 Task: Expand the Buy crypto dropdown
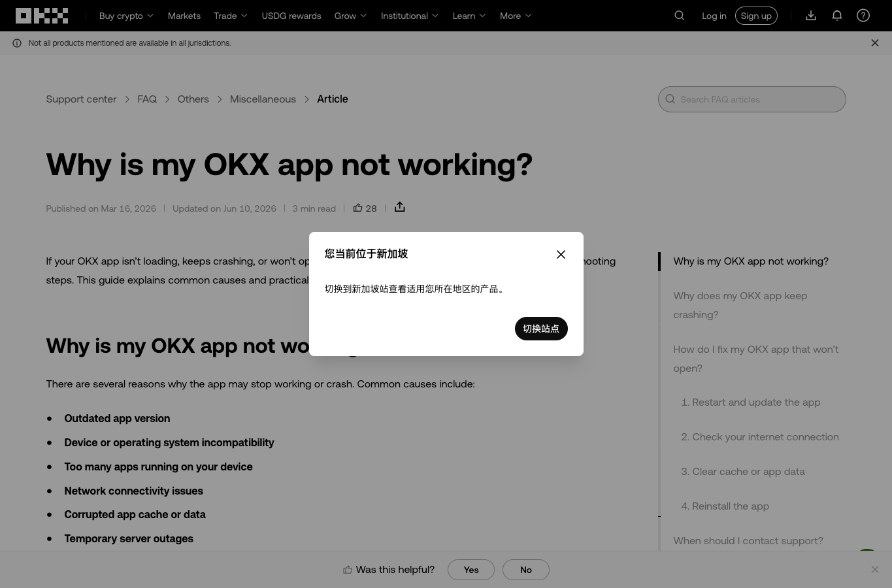[x=126, y=16]
